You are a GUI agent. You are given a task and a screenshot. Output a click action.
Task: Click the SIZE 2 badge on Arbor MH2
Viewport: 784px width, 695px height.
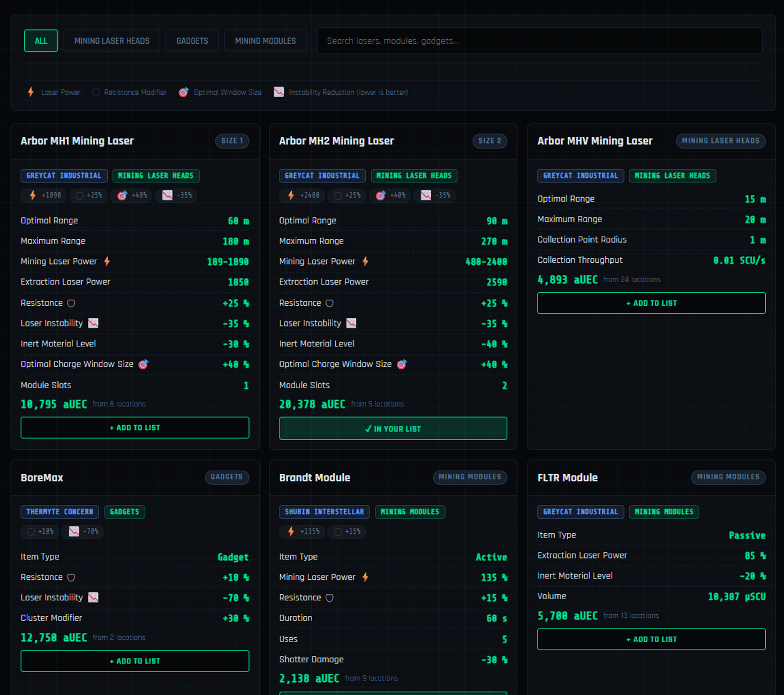(490, 141)
